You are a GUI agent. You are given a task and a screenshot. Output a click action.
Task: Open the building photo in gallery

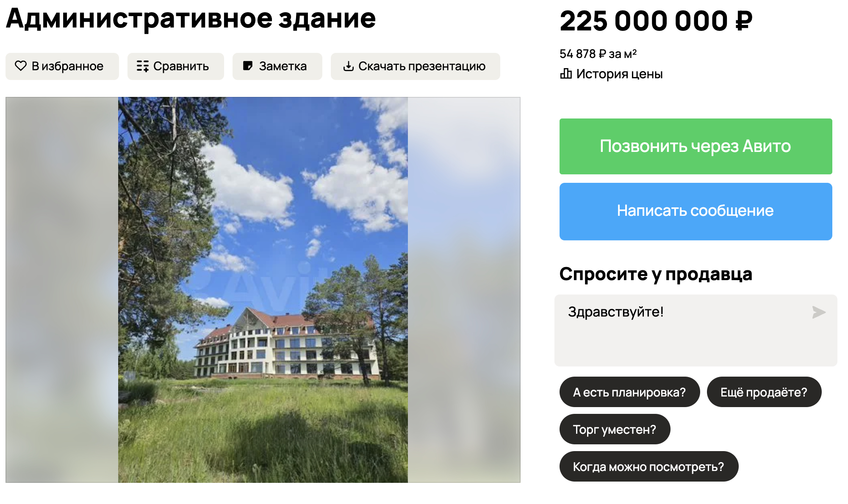pyautogui.click(x=263, y=290)
